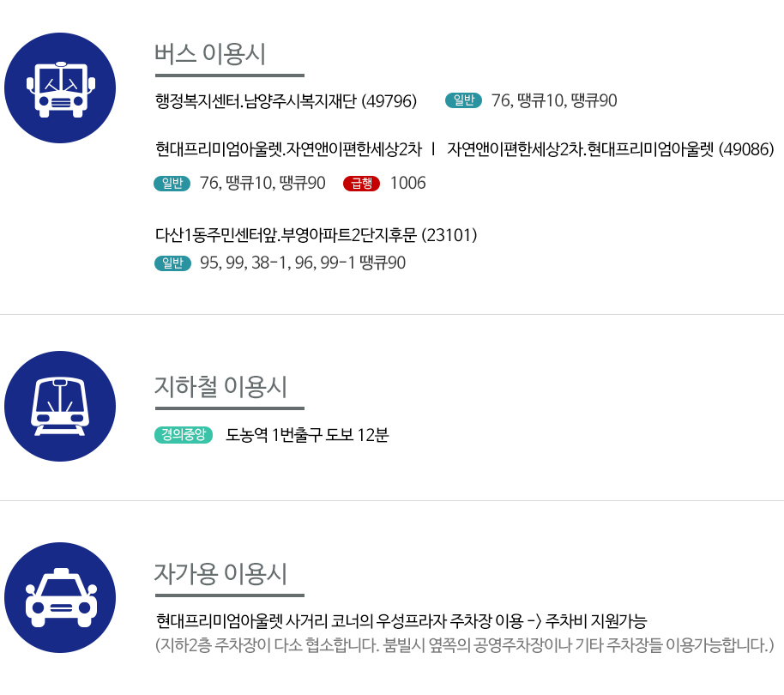This screenshot has height=695, width=784.
Task: Click the car icon circle
Action: pyautogui.click(x=60, y=597)
